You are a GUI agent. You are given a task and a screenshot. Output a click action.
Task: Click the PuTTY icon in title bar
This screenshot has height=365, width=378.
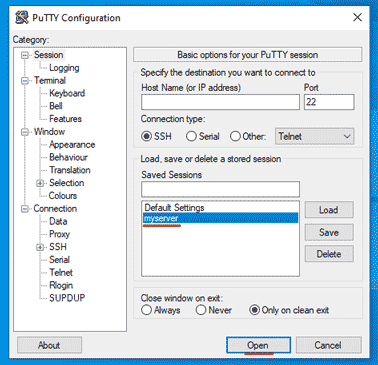click(22, 18)
